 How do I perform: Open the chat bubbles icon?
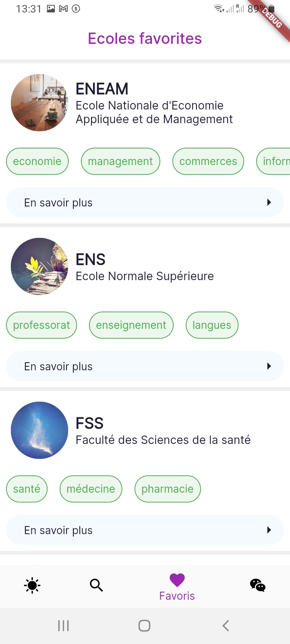click(258, 585)
